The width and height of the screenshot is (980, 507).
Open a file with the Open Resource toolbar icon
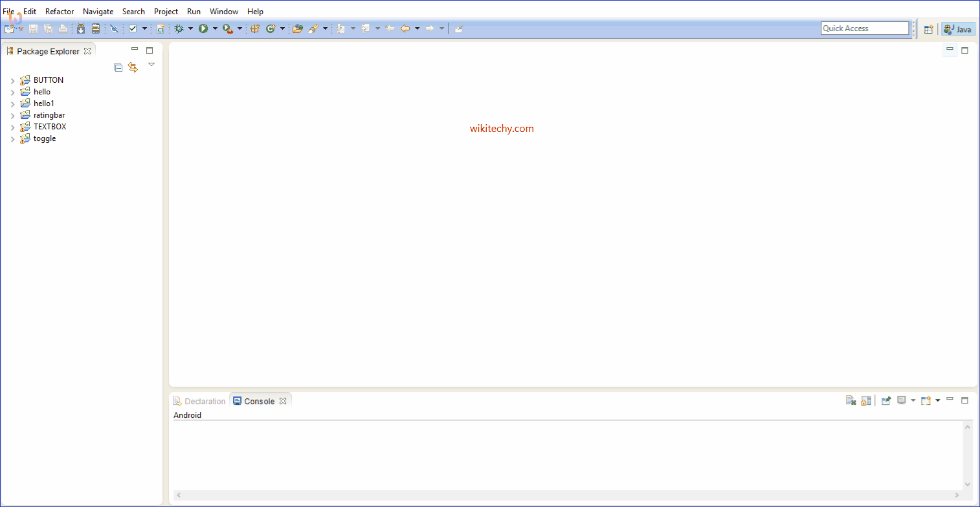coord(297,28)
